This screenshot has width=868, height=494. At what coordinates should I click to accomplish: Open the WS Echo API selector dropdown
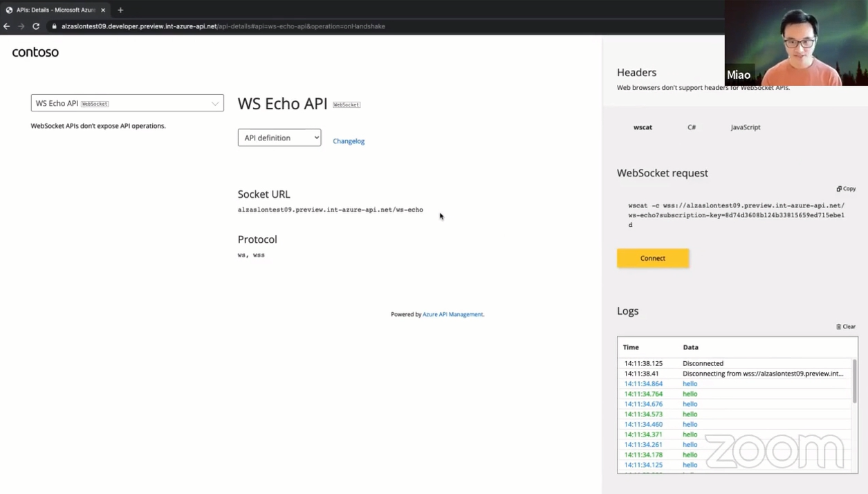click(x=127, y=103)
